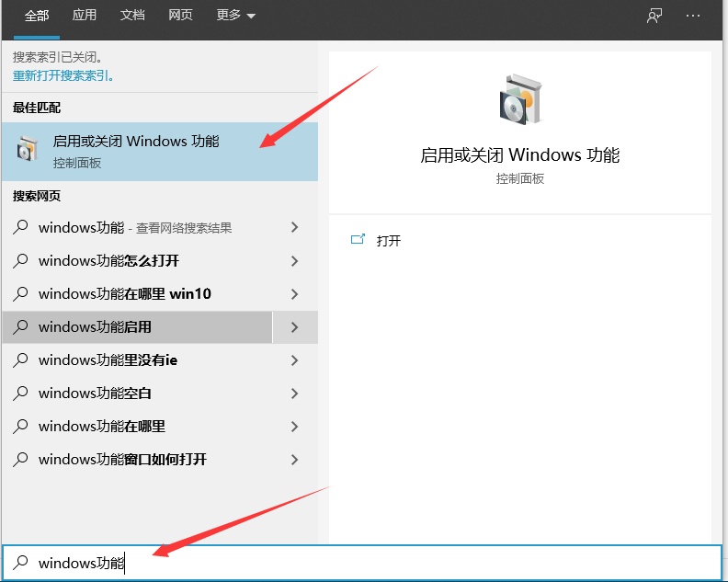The height and width of the screenshot is (582, 728).
Task: Click the search icon beside windows功能里没有ie
Action: [x=20, y=360]
